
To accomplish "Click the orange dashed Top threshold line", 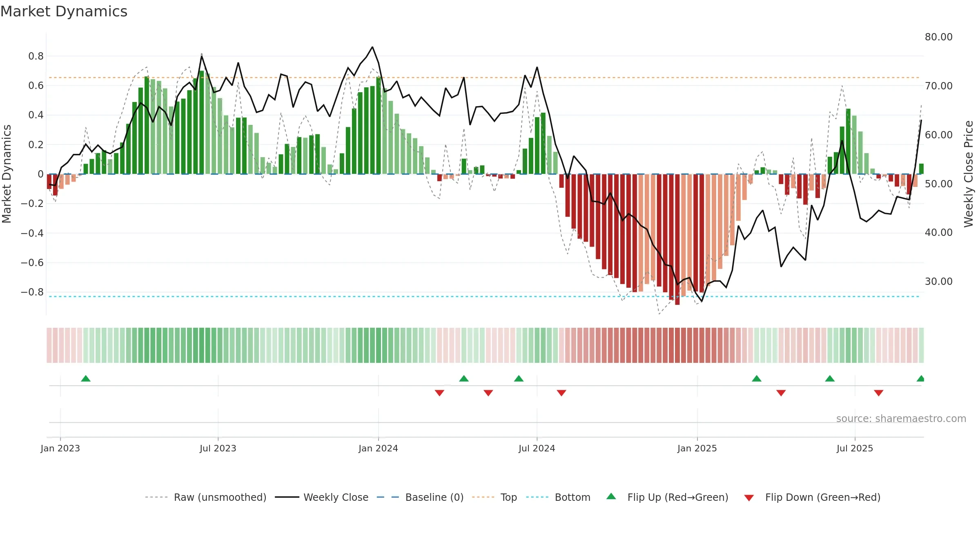I will pyautogui.click(x=484, y=78).
